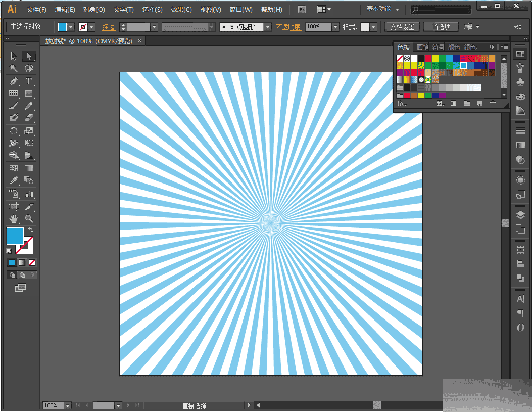This screenshot has height=412, width=532.
Task: Click the 文档设置 button
Action: pos(402,27)
